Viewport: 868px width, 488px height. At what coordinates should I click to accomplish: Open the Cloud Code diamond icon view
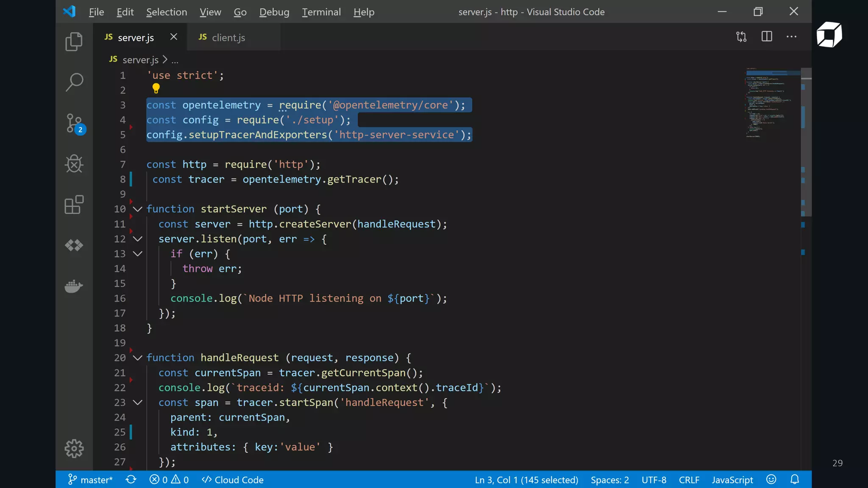coord(74,245)
